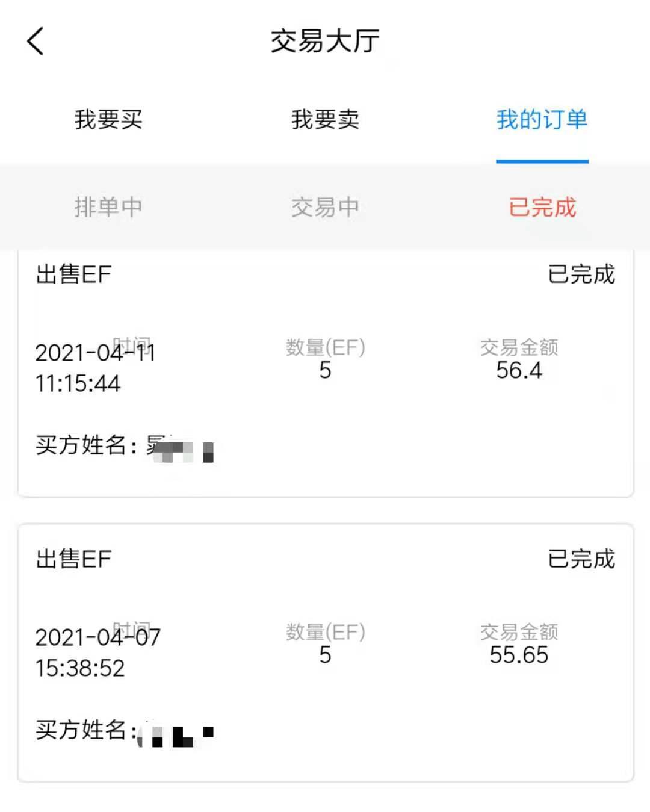Image resolution: width=650 pixels, height=812 pixels.
Task: Open the 出售EF order from 2021-04-11
Action: (326, 373)
